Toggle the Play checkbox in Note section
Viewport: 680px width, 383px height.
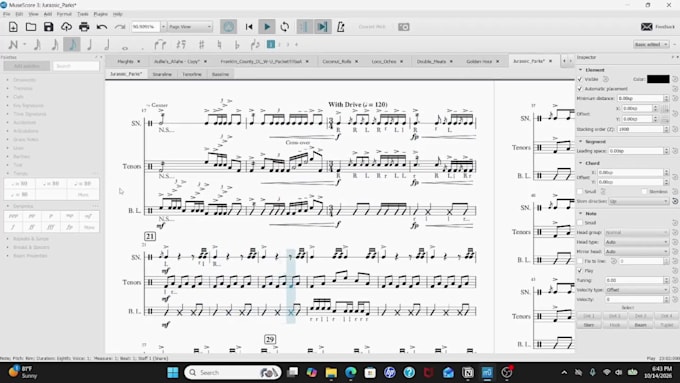coord(580,271)
